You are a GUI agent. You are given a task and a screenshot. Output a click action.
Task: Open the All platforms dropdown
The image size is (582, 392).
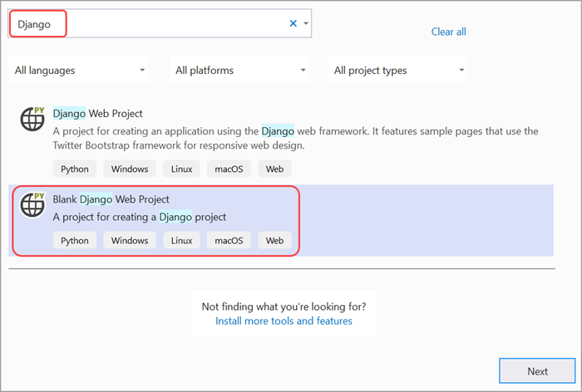click(x=239, y=70)
